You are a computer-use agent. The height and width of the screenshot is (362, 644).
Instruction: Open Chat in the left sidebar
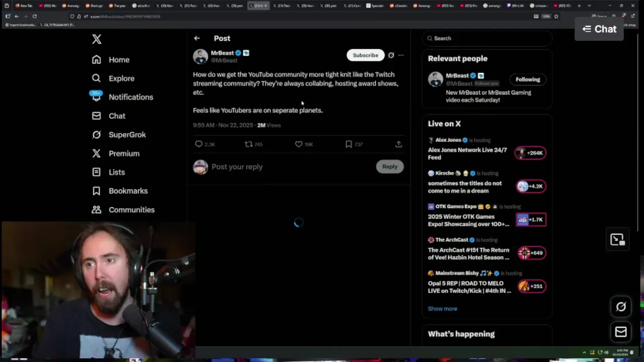click(109, 116)
